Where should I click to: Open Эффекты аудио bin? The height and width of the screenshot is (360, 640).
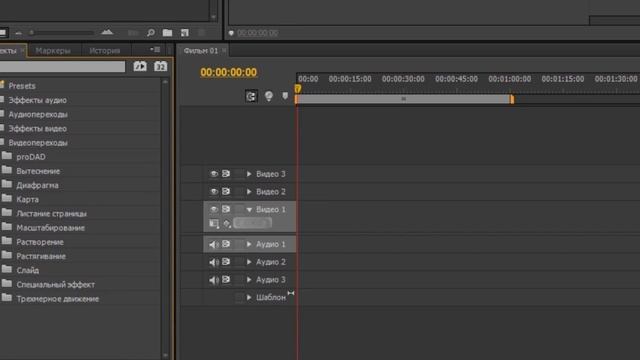(x=38, y=100)
